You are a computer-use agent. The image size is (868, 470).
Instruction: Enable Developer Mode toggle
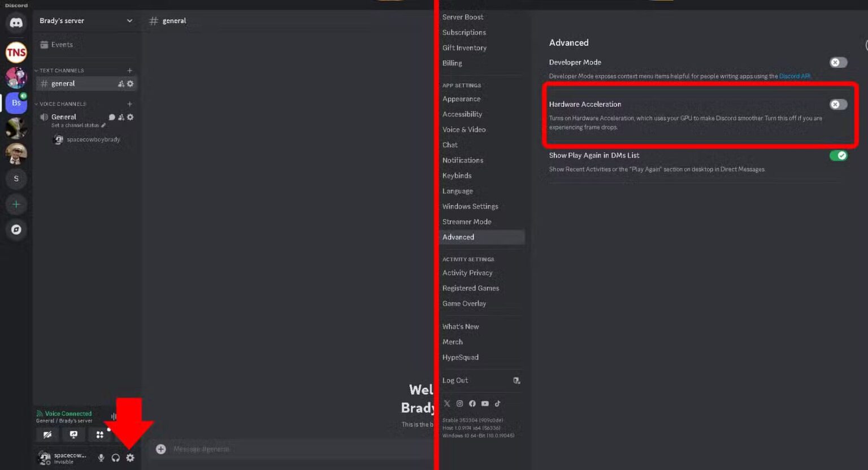(x=838, y=62)
